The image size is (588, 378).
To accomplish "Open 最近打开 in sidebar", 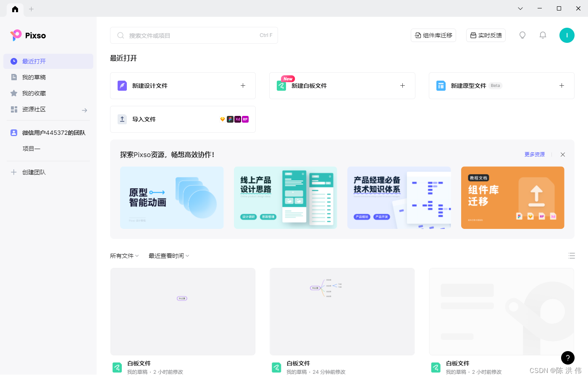I will (48, 61).
